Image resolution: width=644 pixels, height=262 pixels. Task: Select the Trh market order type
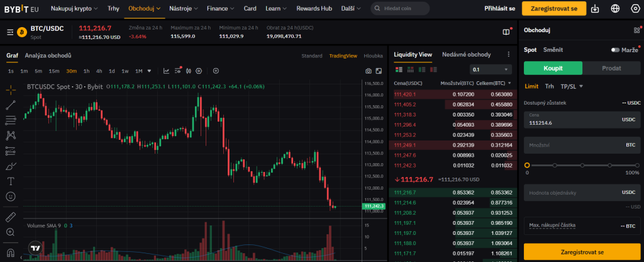549,86
